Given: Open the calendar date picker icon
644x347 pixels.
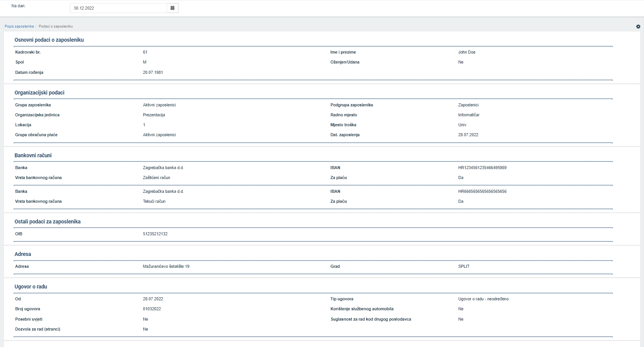Looking at the screenshot, I should coord(172,8).
